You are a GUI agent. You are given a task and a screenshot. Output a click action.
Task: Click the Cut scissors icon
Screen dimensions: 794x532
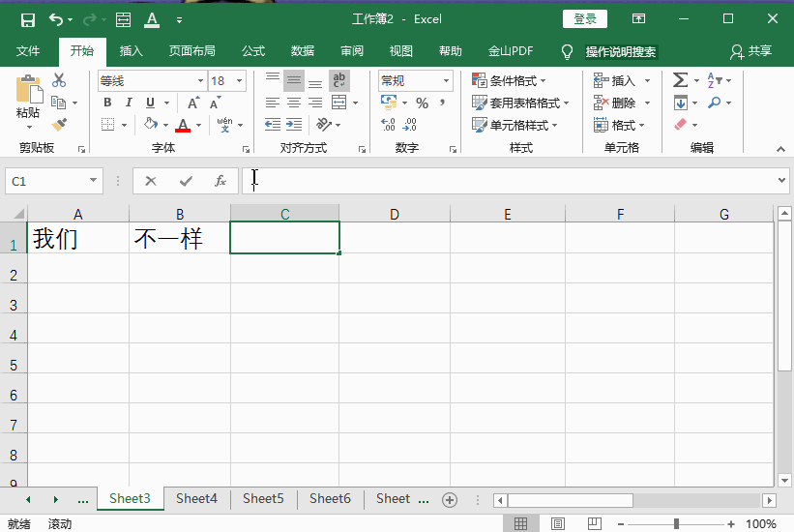pos(59,80)
